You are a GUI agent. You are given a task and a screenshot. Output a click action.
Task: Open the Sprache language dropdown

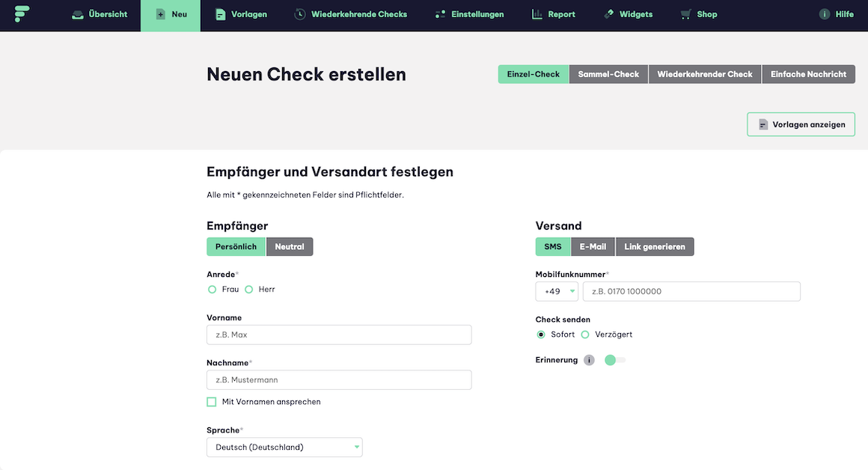[284, 446]
